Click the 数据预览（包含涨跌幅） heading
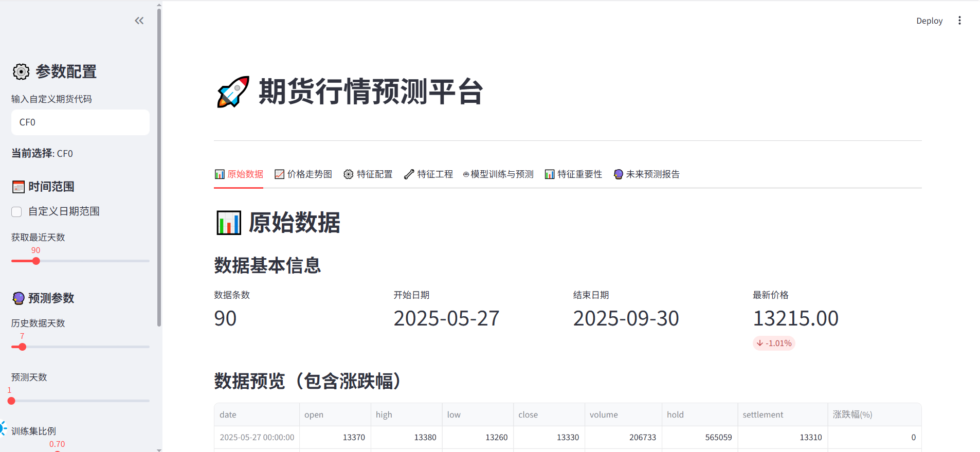This screenshot has height=452, width=980. point(308,381)
